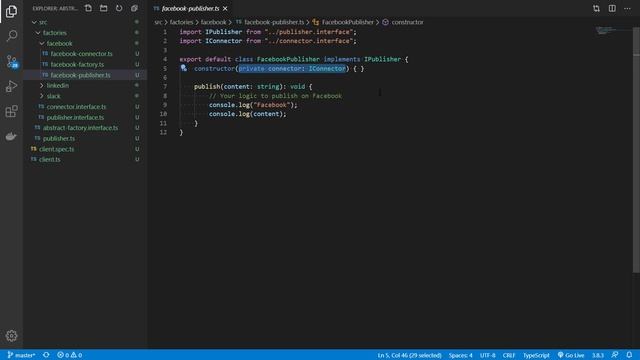
Task: Synchronize changes in status bar
Action: click(46, 355)
